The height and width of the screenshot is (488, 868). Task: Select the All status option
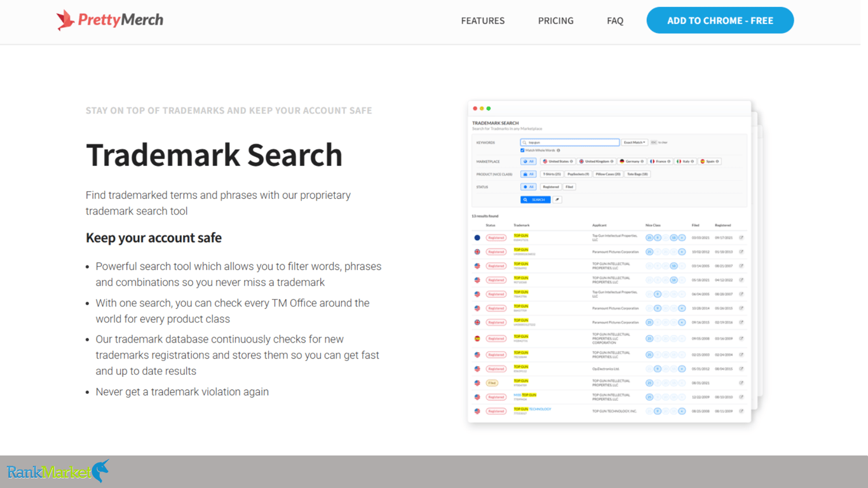pos(529,187)
